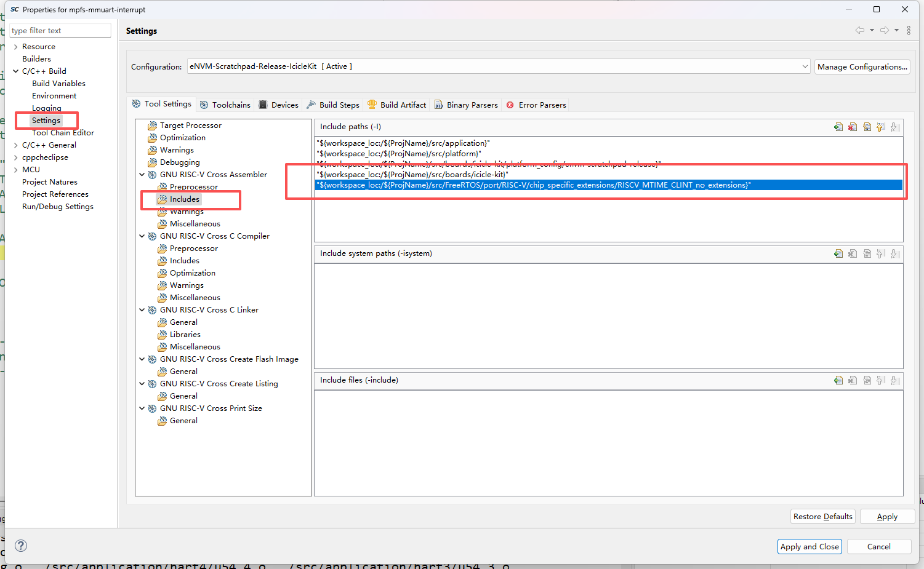The height and width of the screenshot is (569, 924).
Task: Switch to the Build Steps tab
Action: (x=333, y=105)
